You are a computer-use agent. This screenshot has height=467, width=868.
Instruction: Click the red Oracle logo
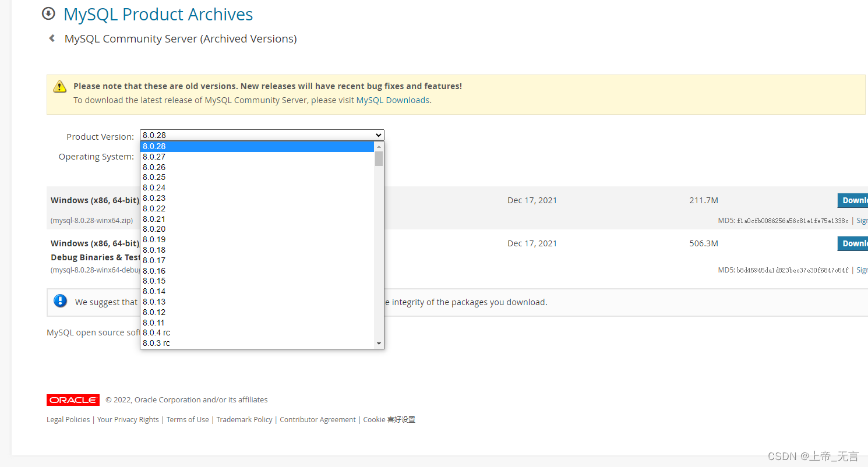pyautogui.click(x=73, y=400)
